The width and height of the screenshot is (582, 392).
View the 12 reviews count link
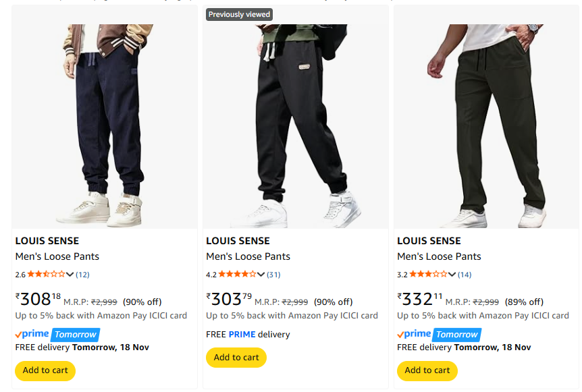pyautogui.click(x=82, y=275)
